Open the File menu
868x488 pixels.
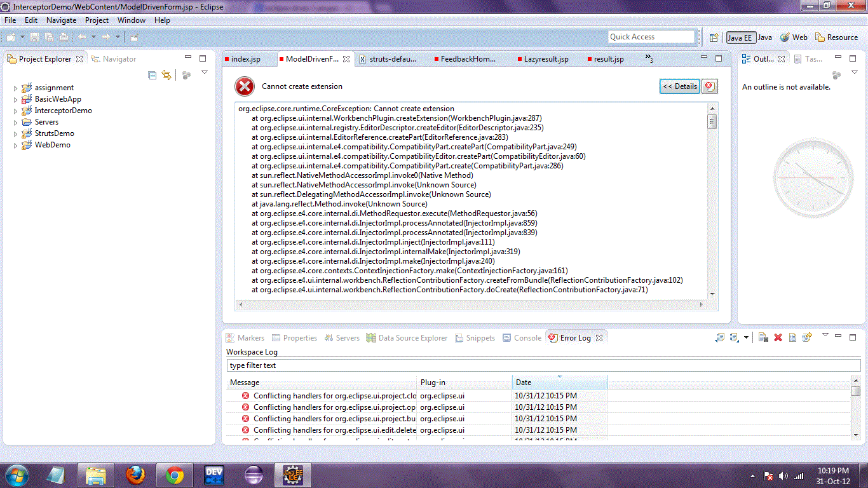[10, 20]
